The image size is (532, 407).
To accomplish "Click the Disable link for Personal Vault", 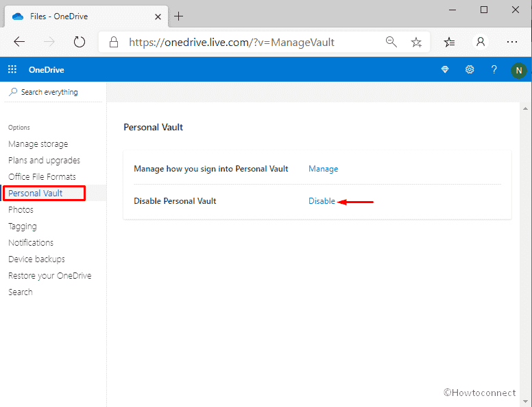I will point(322,201).
